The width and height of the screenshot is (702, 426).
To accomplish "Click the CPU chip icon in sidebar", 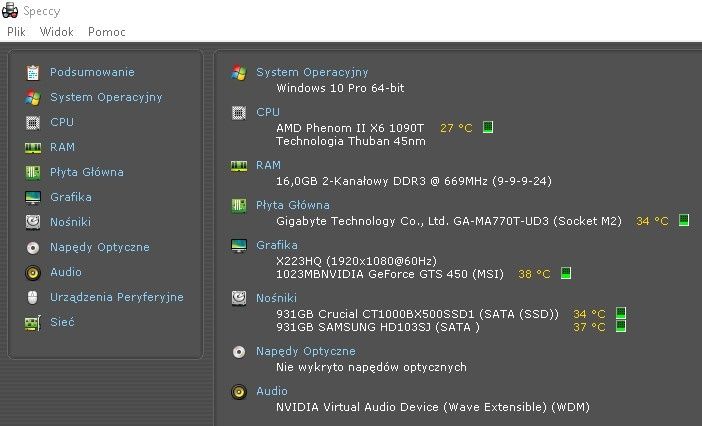I will point(33,122).
